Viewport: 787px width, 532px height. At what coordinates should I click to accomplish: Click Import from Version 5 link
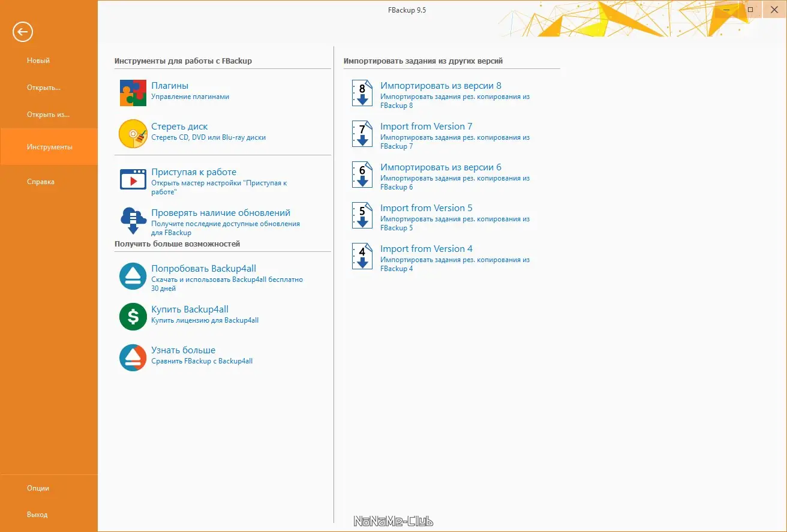(x=426, y=208)
